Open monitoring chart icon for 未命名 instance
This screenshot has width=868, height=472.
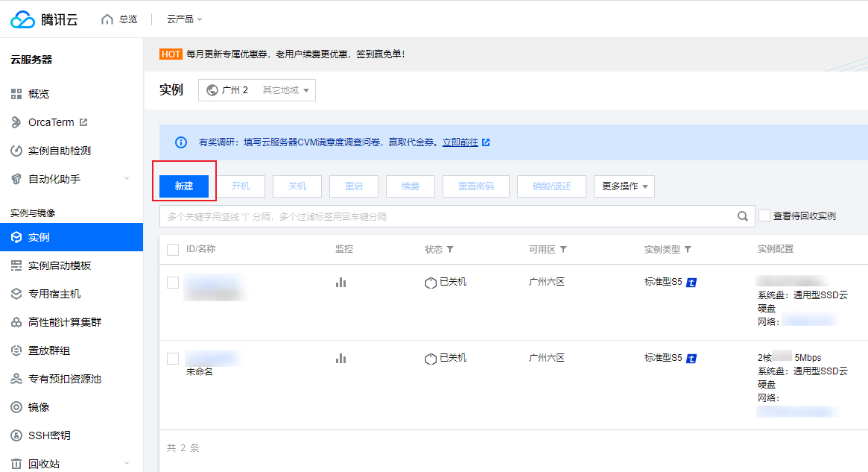pyautogui.click(x=341, y=359)
